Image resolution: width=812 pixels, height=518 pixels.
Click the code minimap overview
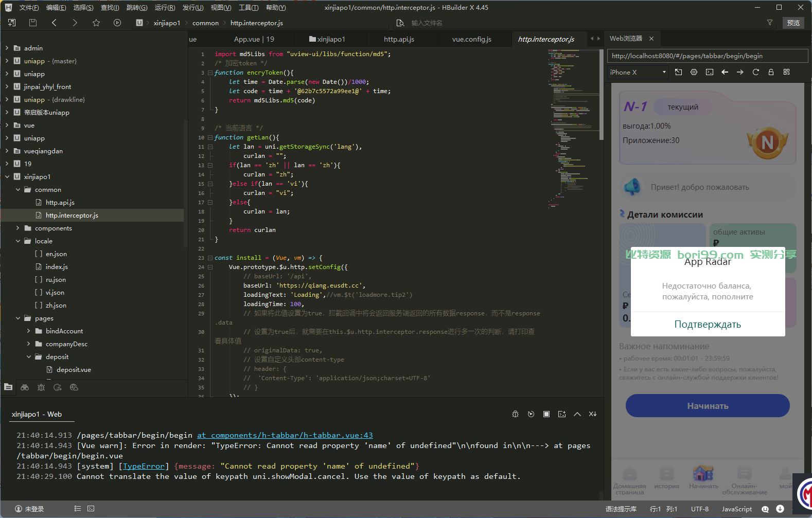click(574, 129)
